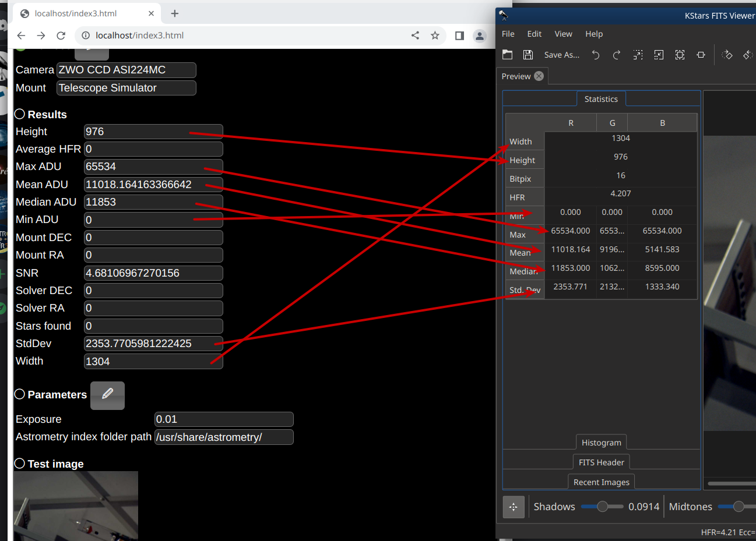This screenshot has height=541, width=756.
Task: Open a new browser tab
Action: pyautogui.click(x=175, y=13)
